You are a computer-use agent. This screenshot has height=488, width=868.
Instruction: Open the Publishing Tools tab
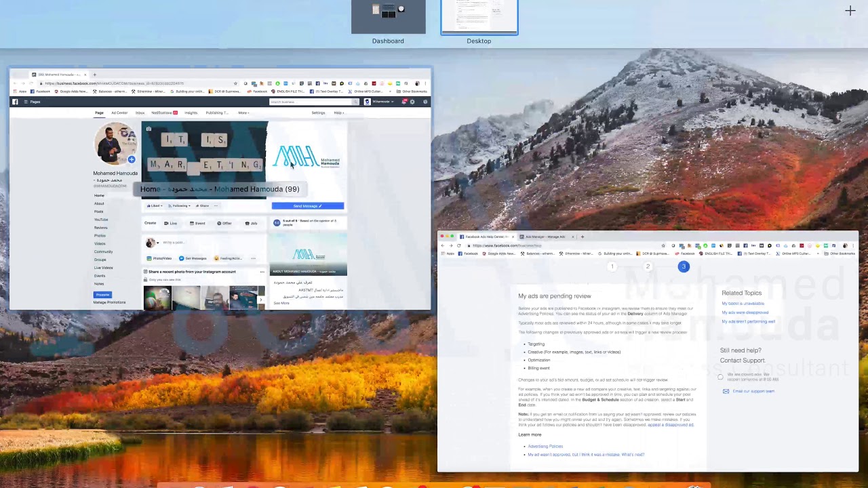coord(217,113)
